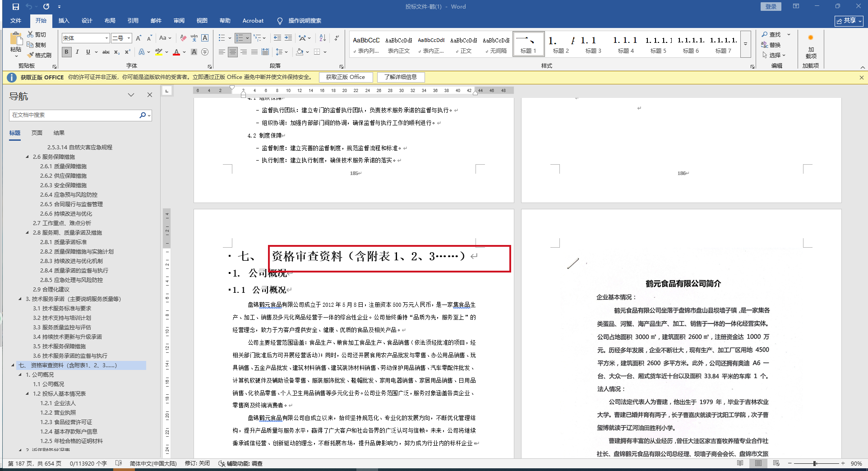Open the Font dialog launcher

210,66
